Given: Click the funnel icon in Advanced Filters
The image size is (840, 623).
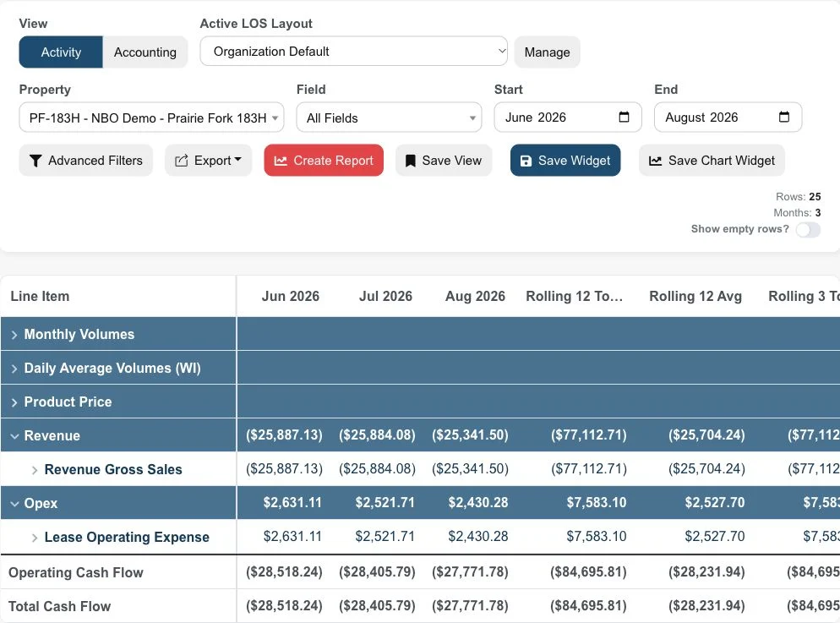Looking at the screenshot, I should [35, 161].
